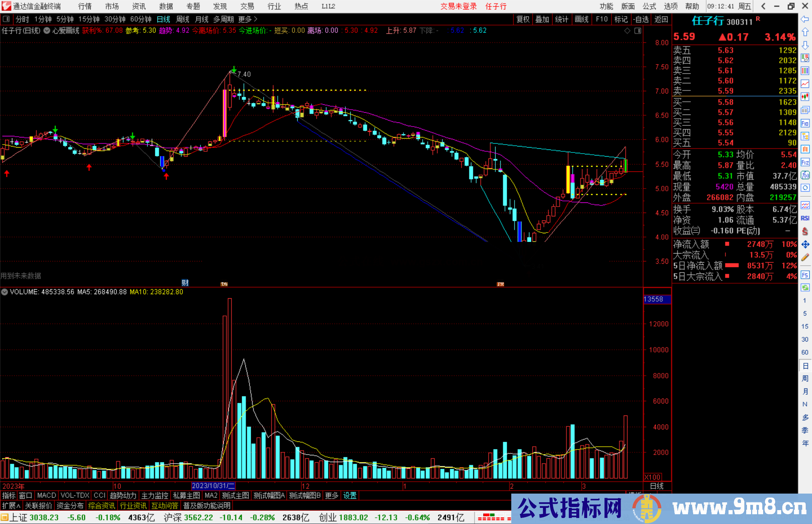Click the candlestick chart icon in sidebar
Screen dimensions: 812x524
pyautogui.click(x=805, y=97)
